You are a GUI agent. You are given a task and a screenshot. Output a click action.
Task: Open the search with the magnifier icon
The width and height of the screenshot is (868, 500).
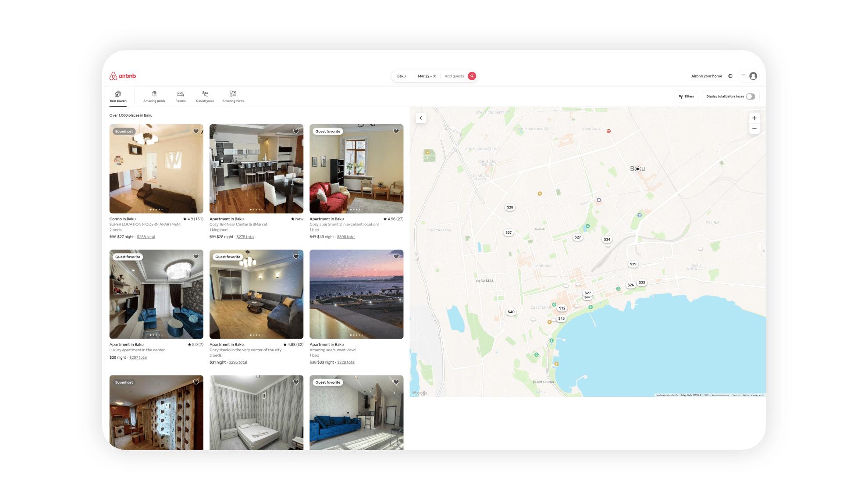click(471, 76)
